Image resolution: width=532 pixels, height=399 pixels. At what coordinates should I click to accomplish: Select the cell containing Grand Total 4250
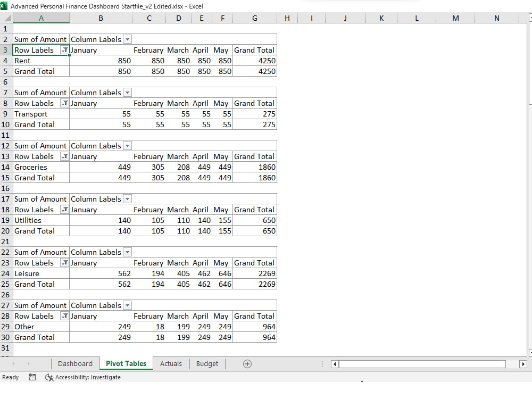[x=254, y=61]
